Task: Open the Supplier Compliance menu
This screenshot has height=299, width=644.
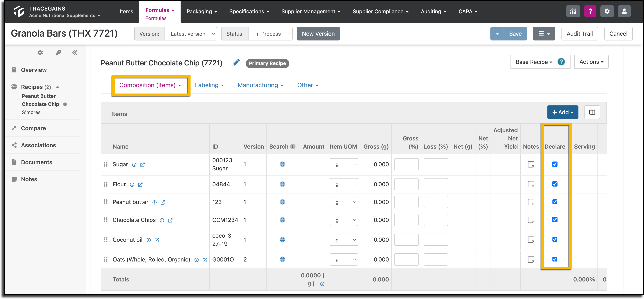Action: click(x=381, y=11)
